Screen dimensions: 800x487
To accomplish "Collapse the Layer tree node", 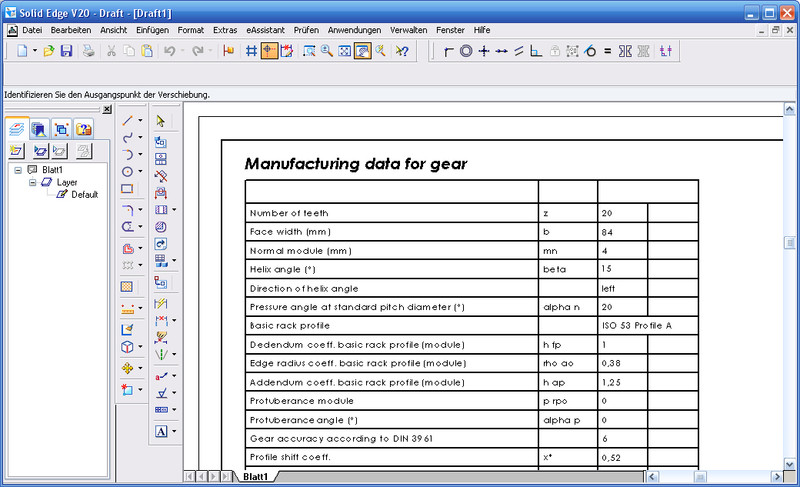I will point(32,182).
